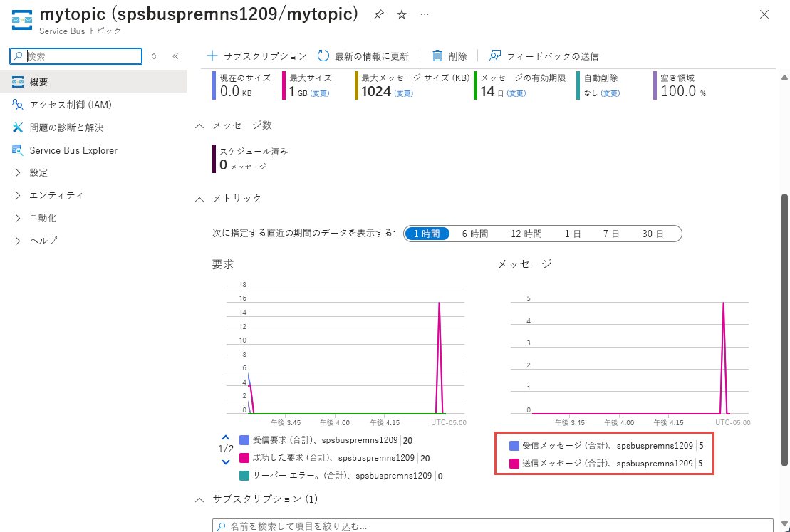Go to previous legend page in 要求 chart
790x532 pixels.
(x=226, y=437)
